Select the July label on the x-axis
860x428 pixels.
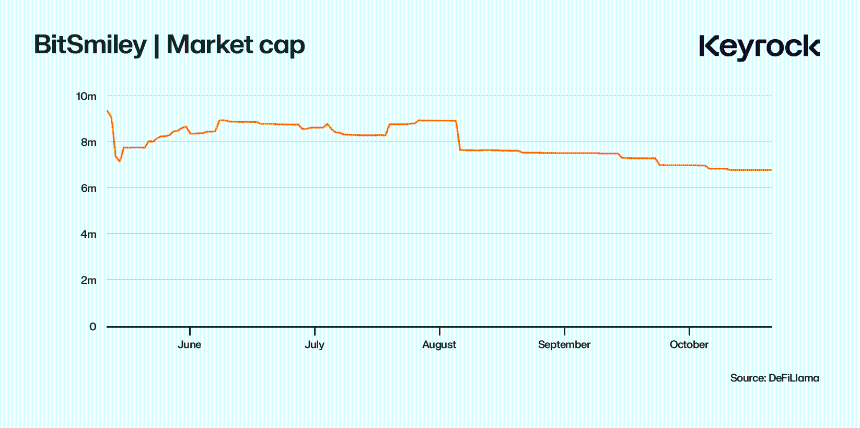(314, 345)
